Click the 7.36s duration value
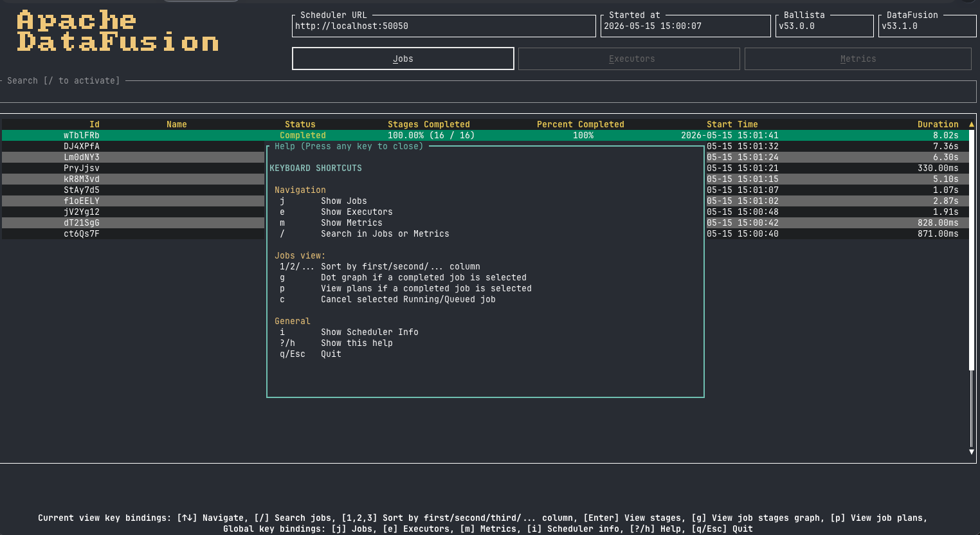 pos(946,146)
